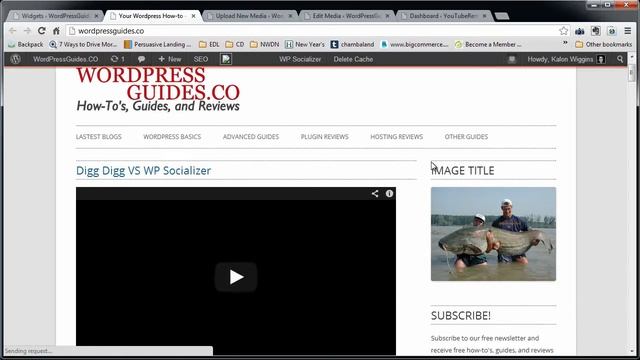Viewport: 640px width, 360px height.
Task: Open the updates icon showing 1 in the admin bar
Action: [x=118, y=59]
